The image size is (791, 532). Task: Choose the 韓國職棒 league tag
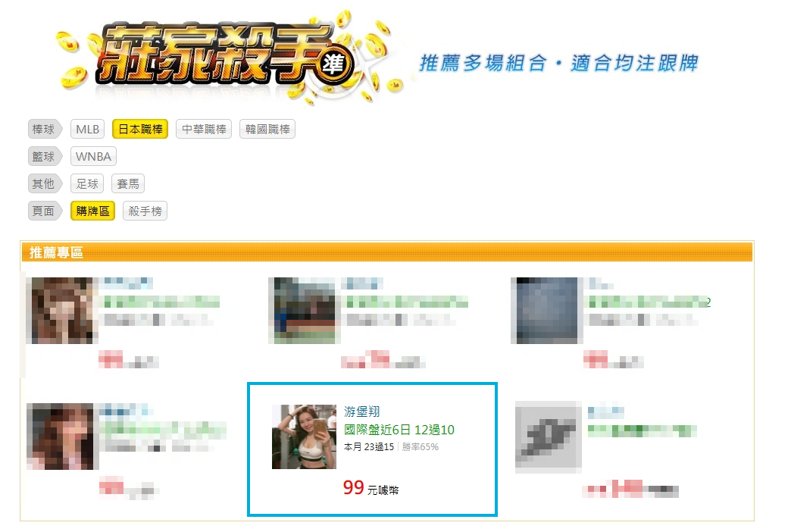pos(267,130)
